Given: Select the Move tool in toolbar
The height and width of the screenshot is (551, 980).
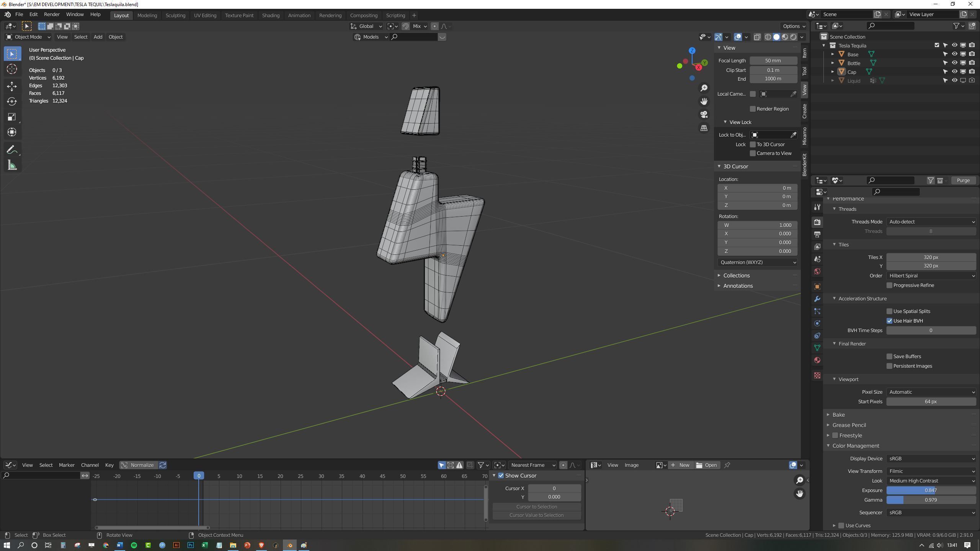Looking at the screenshot, I should point(11,86).
